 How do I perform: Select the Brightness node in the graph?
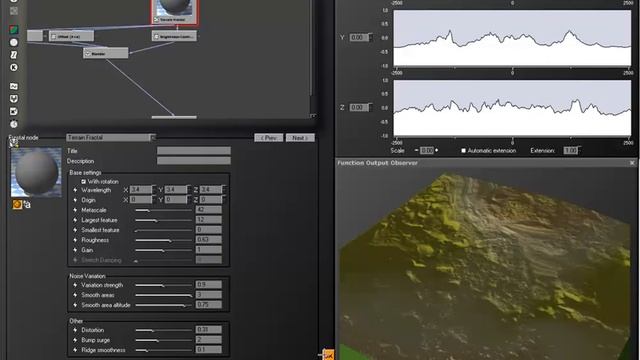click(174, 36)
